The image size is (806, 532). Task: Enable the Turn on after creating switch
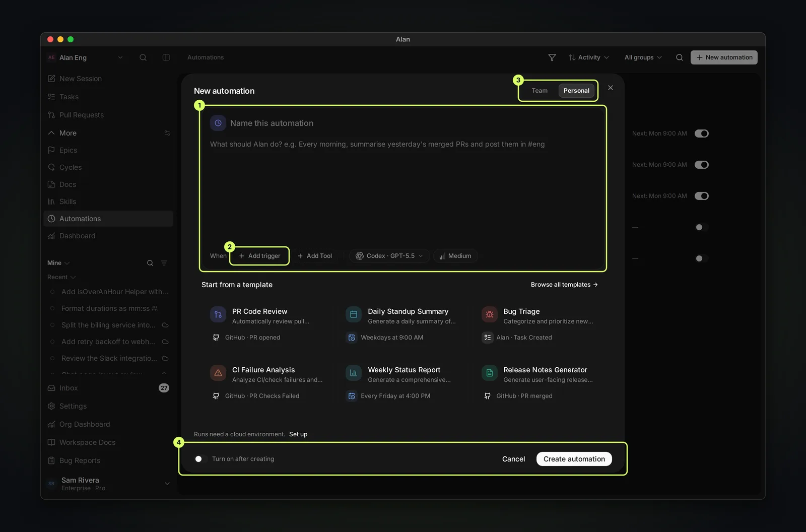point(201,459)
